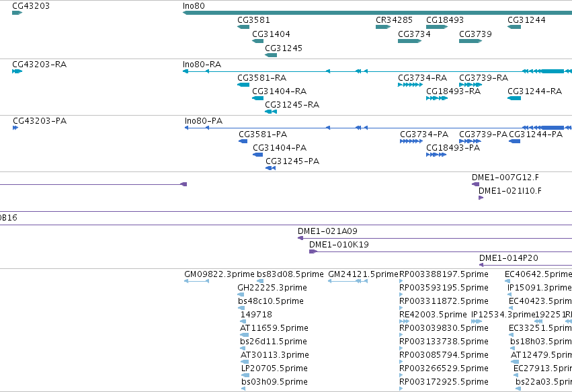Select the CG18493-RA transcript

pos(437,98)
